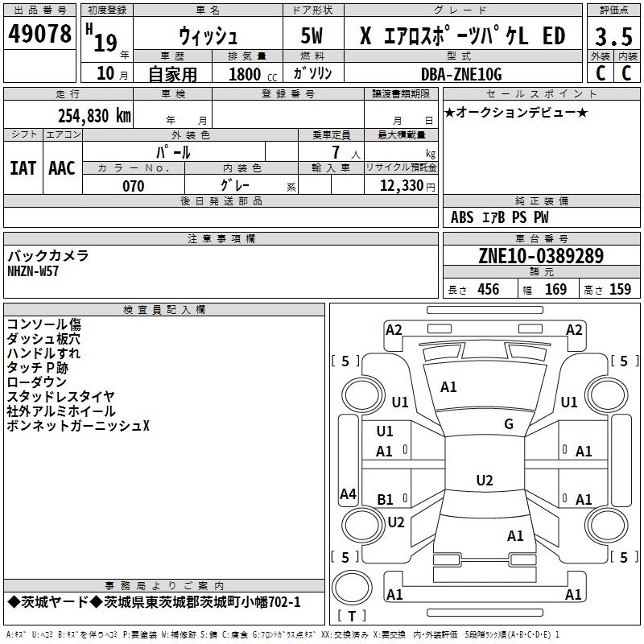Click the ★オークションデビュー★ sales point text
The image size is (644, 644).
click(515, 112)
